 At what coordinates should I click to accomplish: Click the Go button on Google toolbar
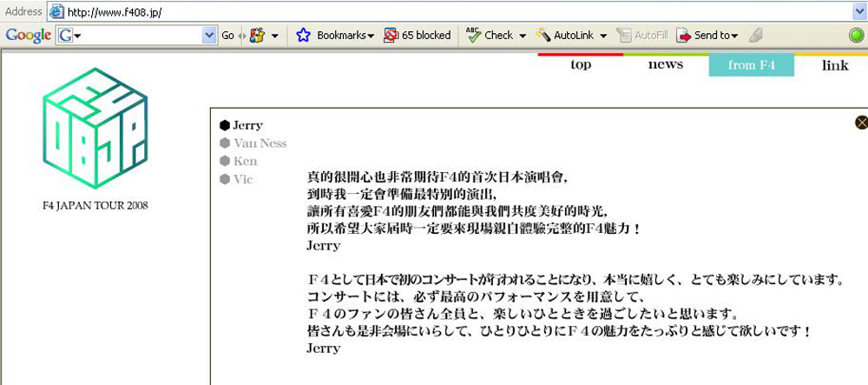coord(227,36)
